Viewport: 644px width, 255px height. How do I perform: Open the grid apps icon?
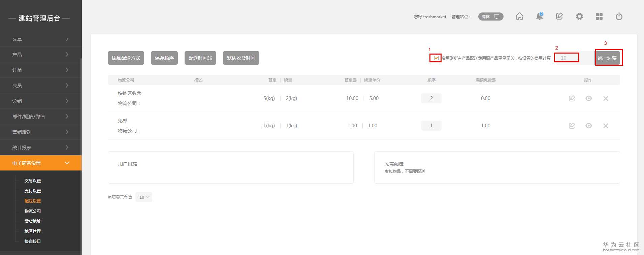599,17
